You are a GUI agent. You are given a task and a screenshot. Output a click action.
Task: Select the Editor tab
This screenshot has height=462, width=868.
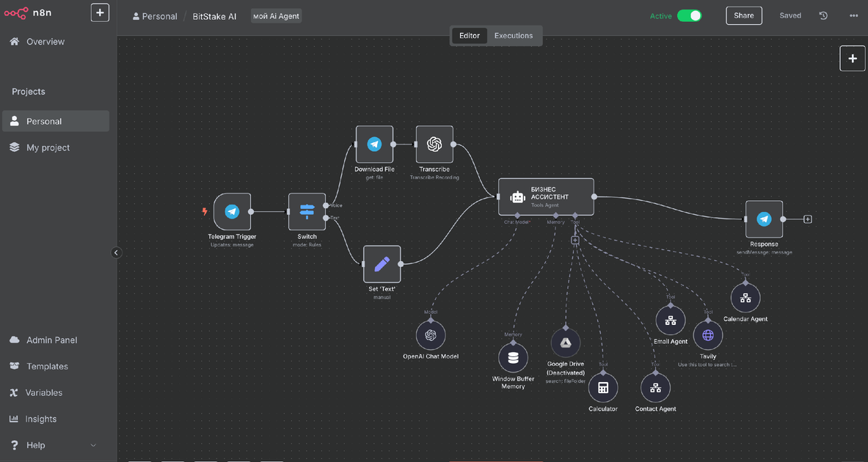[470, 35]
